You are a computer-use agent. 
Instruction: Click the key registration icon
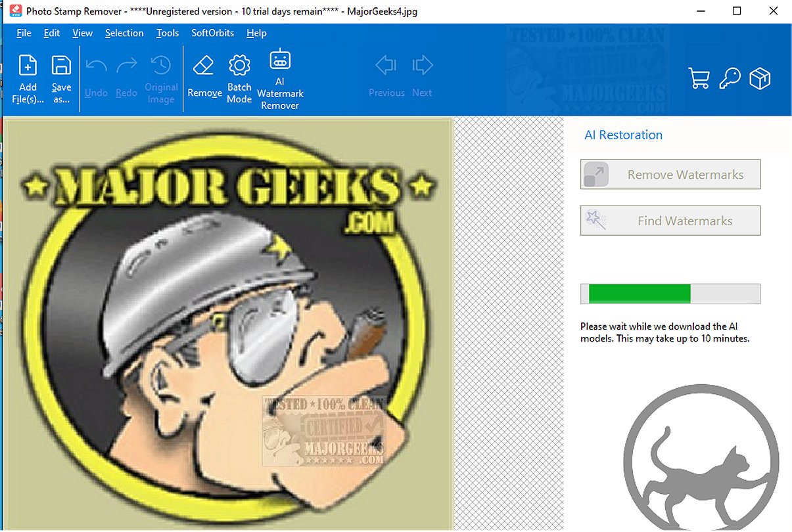[730, 79]
